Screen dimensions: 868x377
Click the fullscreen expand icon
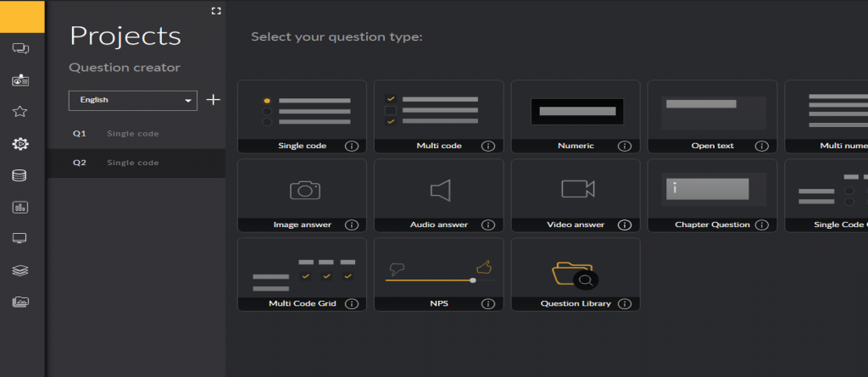(x=216, y=10)
